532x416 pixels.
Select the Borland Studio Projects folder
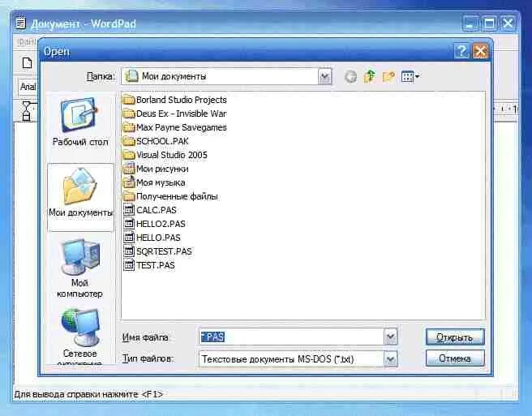pos(174,100)
